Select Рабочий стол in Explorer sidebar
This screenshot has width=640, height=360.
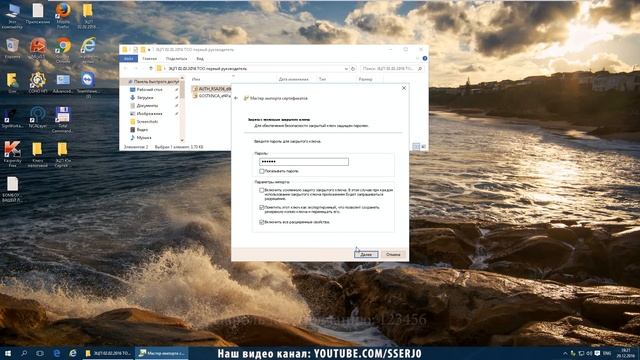pyautogui.click(x=149, y=89)
